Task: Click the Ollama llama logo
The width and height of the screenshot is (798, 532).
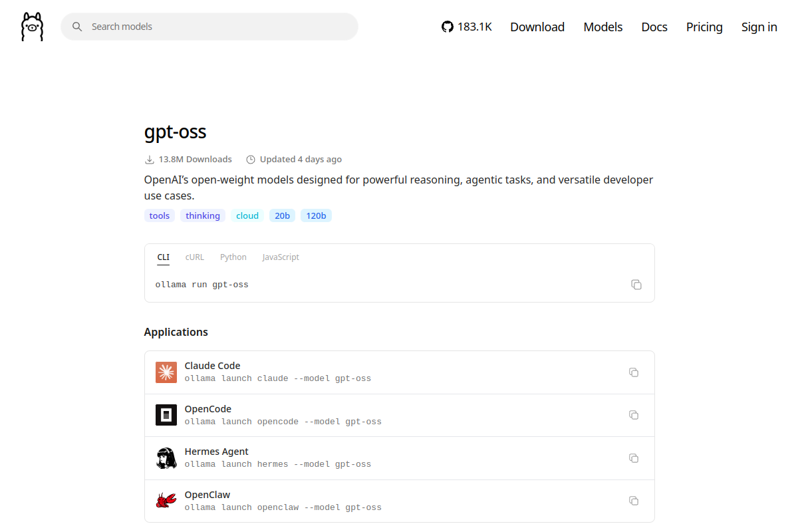Action: (32, 27)
